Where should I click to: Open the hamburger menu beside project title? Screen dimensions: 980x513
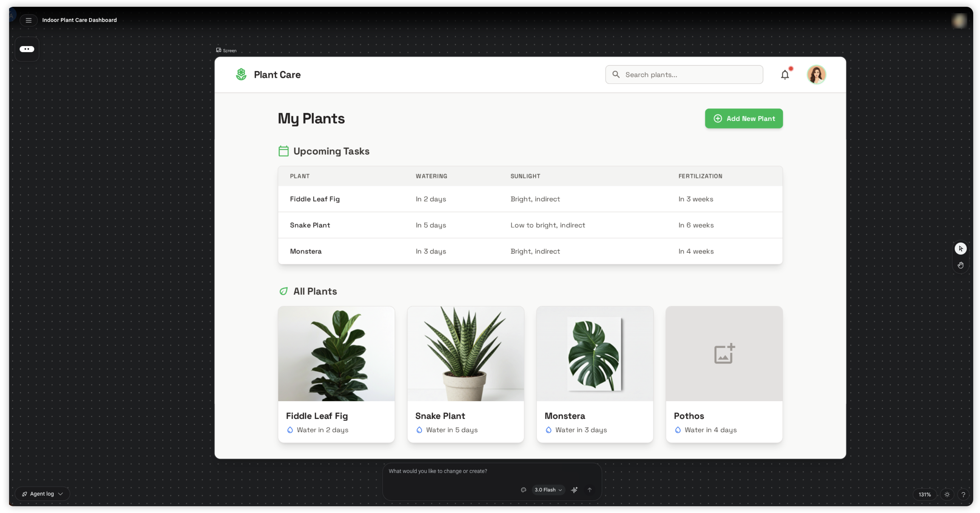pos(29,20)
